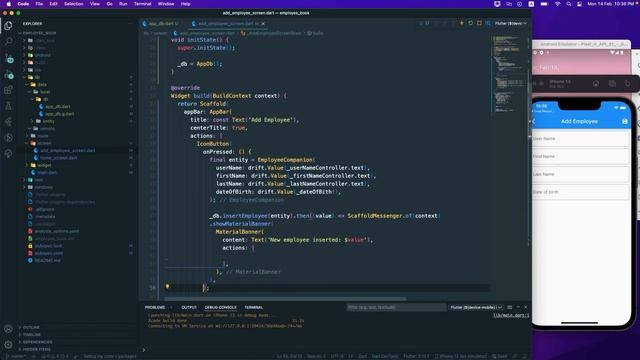Tap the Date of birth field in the app

pos(580,192)
